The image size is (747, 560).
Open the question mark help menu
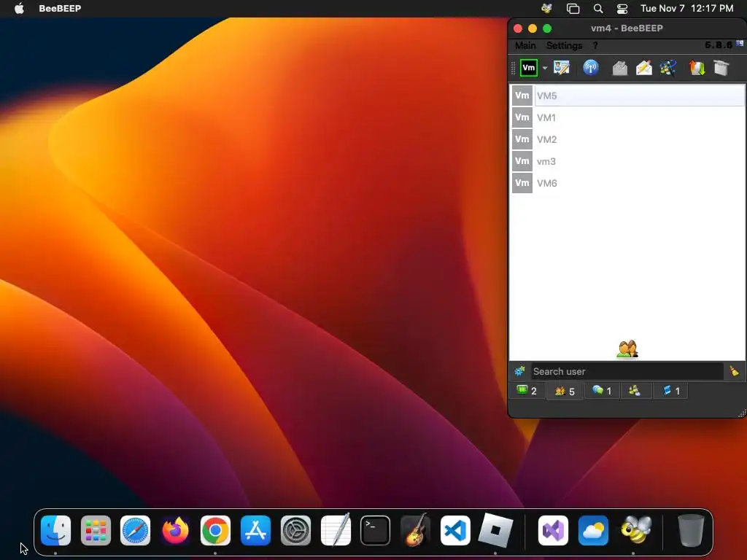(595, 45)
